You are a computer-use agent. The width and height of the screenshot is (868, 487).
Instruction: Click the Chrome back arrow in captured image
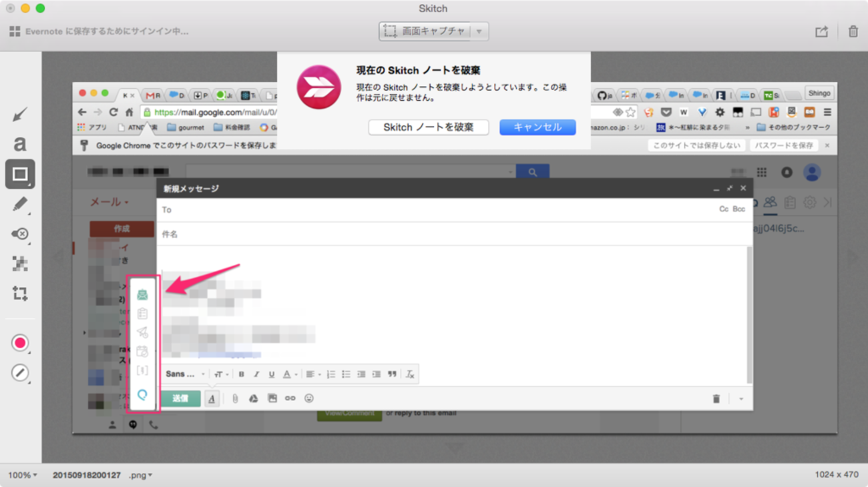pos(82,112)
